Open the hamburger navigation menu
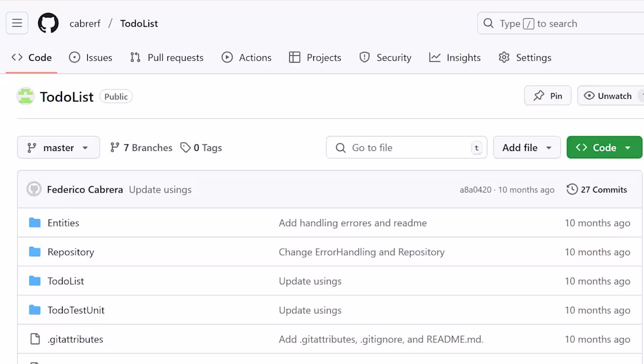Viewport: 644px width, 364px height. (17, 23)
